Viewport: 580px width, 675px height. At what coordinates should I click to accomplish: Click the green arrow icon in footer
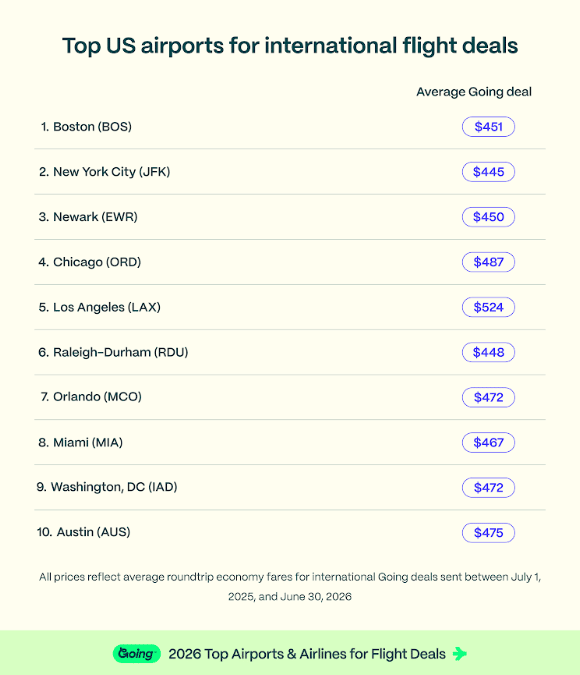pos(459,653)
